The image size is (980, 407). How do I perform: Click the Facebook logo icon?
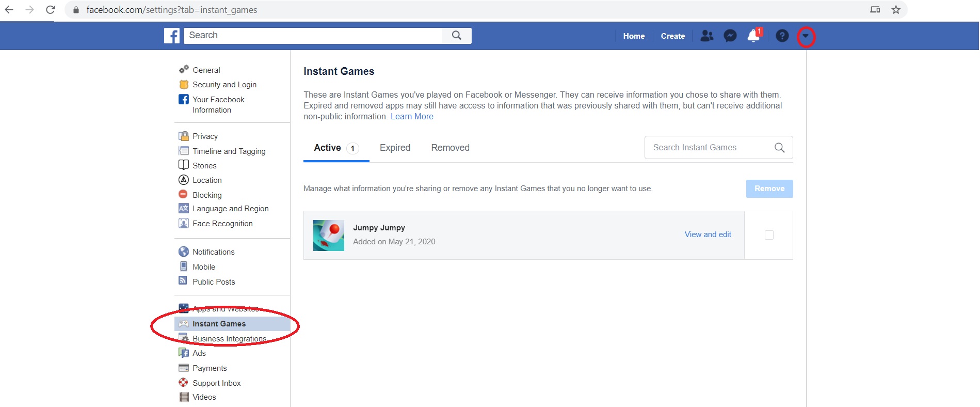pos(172,36)
